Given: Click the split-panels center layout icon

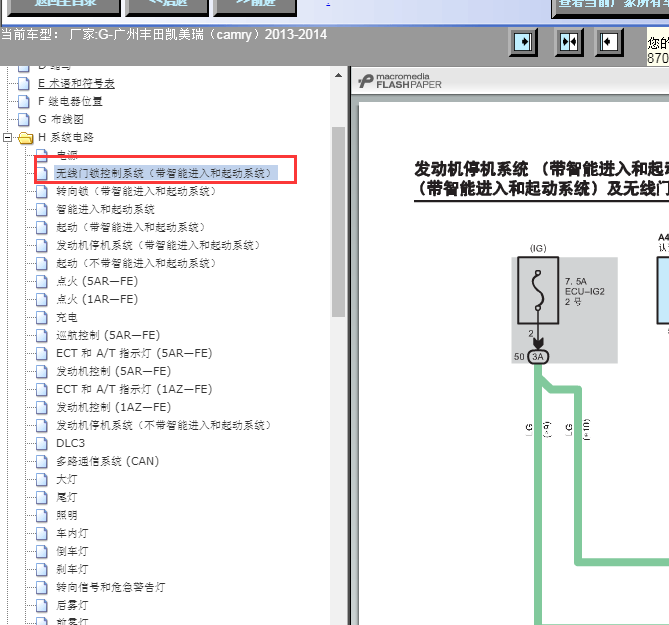Looking at the screenshot, I should 569,42.
